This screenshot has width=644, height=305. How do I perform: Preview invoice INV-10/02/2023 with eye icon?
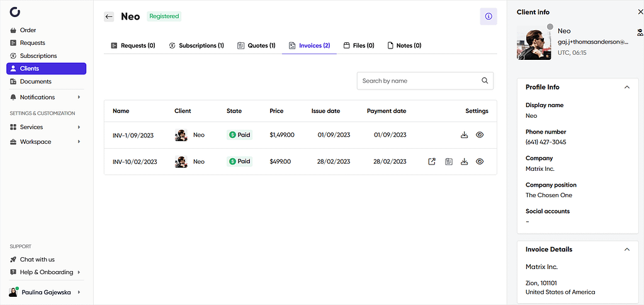(x=479, y=161)
